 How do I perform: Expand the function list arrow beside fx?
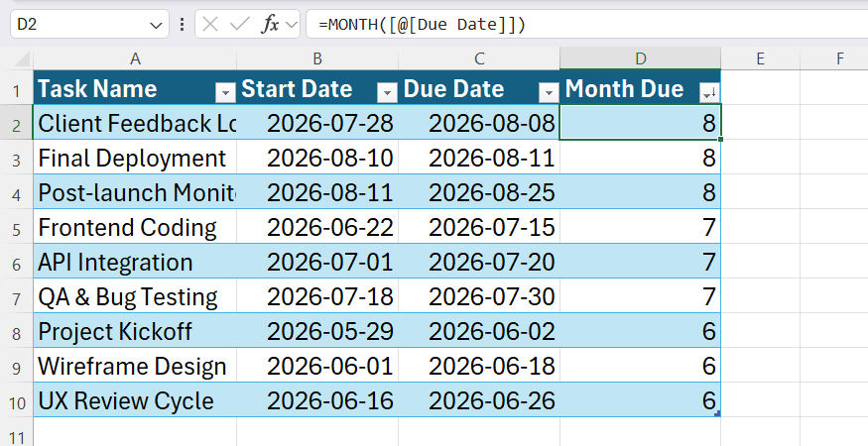(292, 25)
